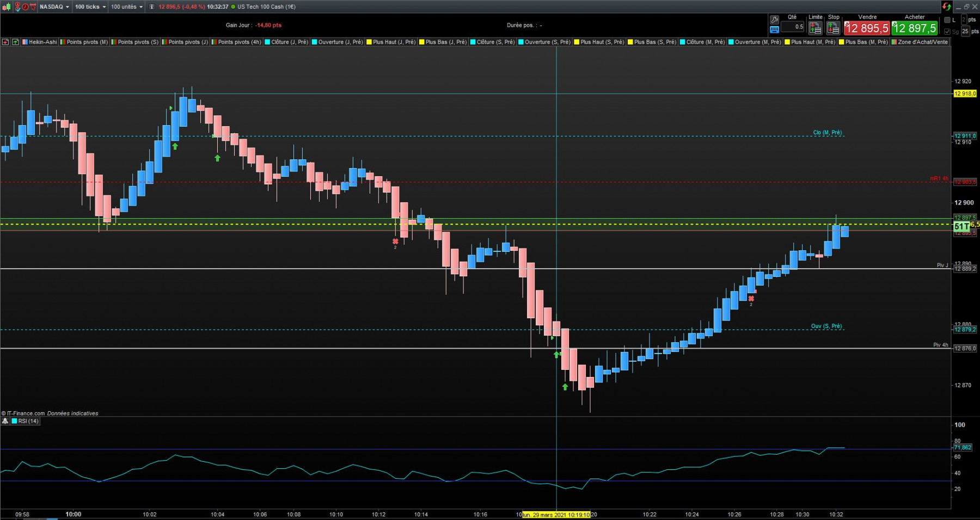
Task: Click the red-green refresh arrows icon
Action: point(947,7)
